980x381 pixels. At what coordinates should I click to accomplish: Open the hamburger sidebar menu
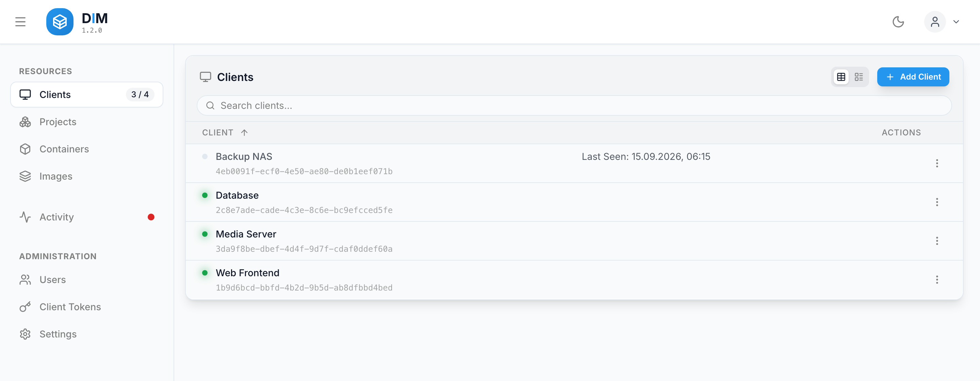[x=20, y=22]
